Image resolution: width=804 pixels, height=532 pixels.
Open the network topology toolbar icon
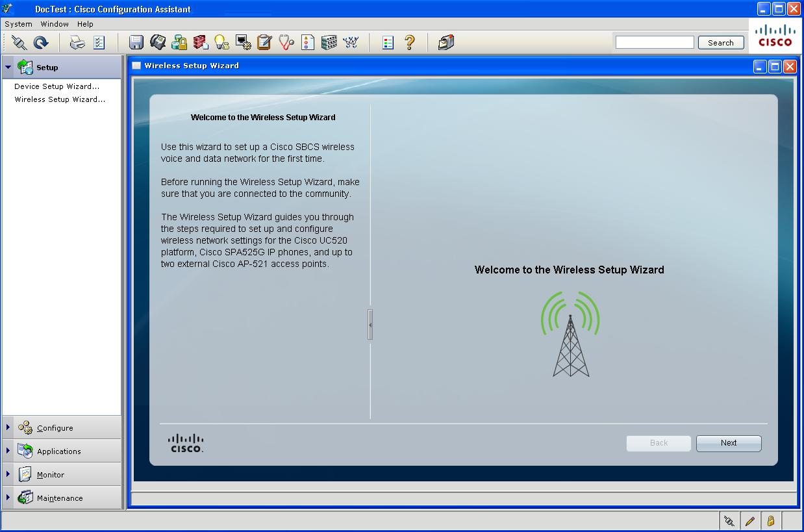(x=351, y=43)
